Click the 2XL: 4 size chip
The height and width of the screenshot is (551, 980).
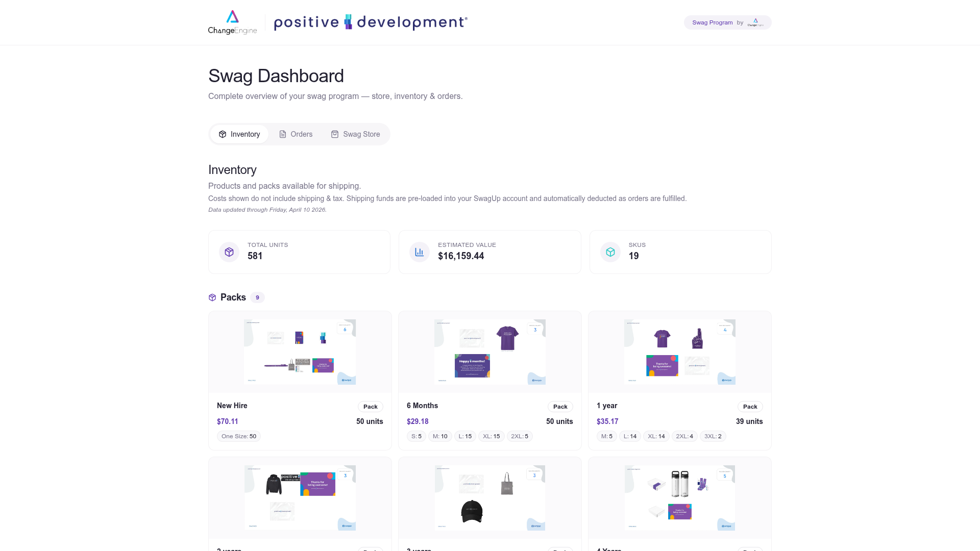pyautogui.click(x=684, y=436)
